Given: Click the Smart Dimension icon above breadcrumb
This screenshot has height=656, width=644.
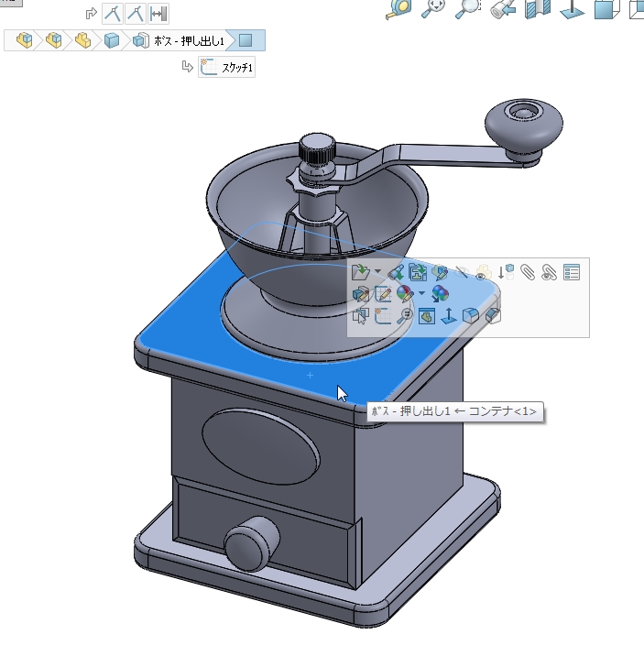Looking at the screenshot, I should 158,14.
